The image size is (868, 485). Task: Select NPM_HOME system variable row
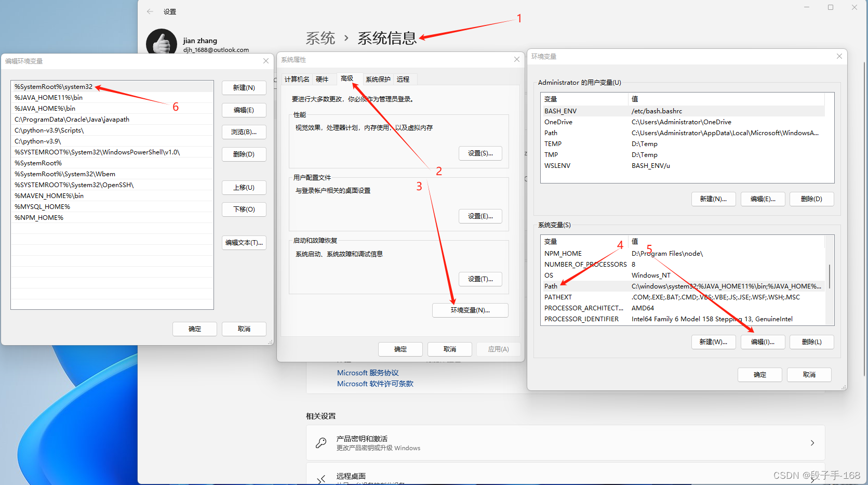click(683, 254)
